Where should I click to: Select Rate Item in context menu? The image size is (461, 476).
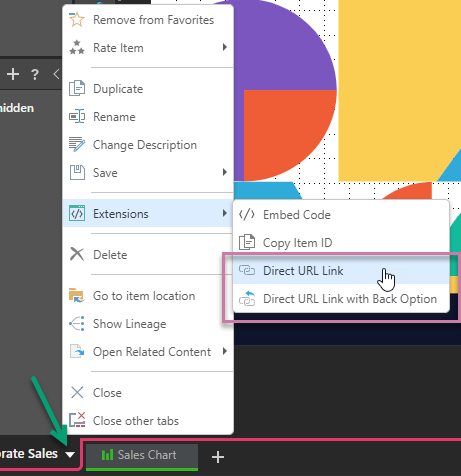(x=148, y=48)
